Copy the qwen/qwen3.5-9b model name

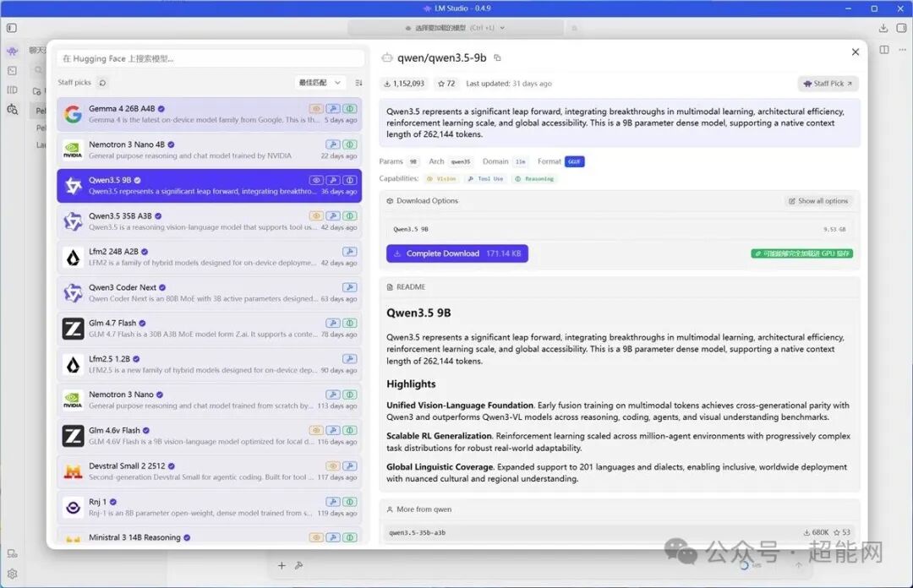(497, 57)
